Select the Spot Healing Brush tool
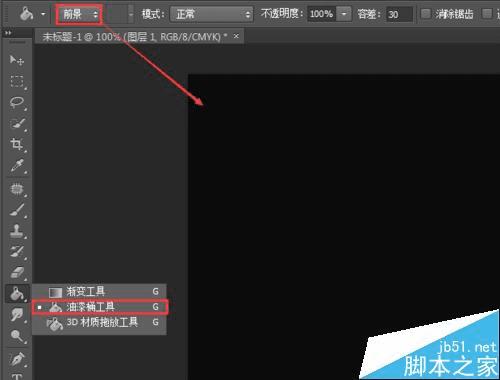The height and width of the screenshot is (380, 500). click(17, 189)
